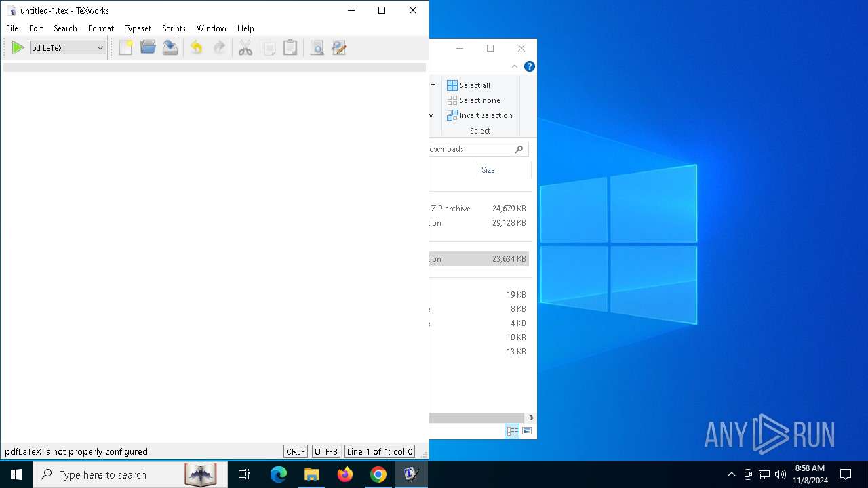The width and height of the screenshot is (868, 488).
Task: Sort by the Size column header
Action: 488,170
